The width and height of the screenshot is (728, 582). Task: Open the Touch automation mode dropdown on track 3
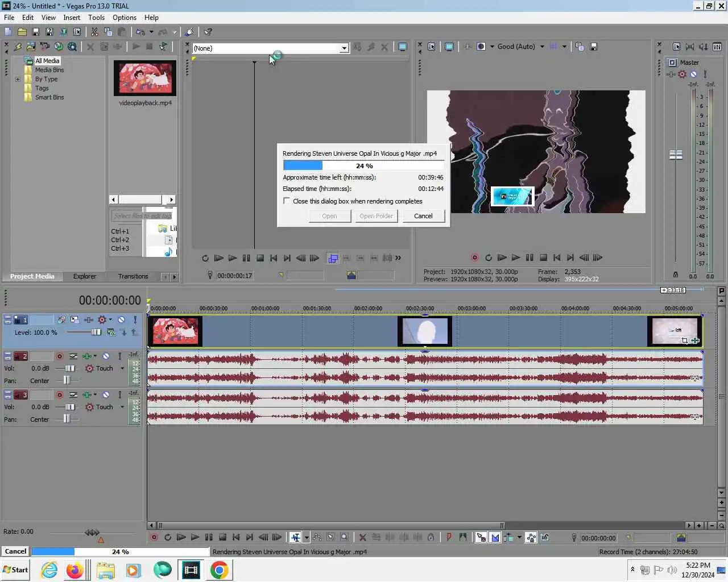[x=122, y=407]
